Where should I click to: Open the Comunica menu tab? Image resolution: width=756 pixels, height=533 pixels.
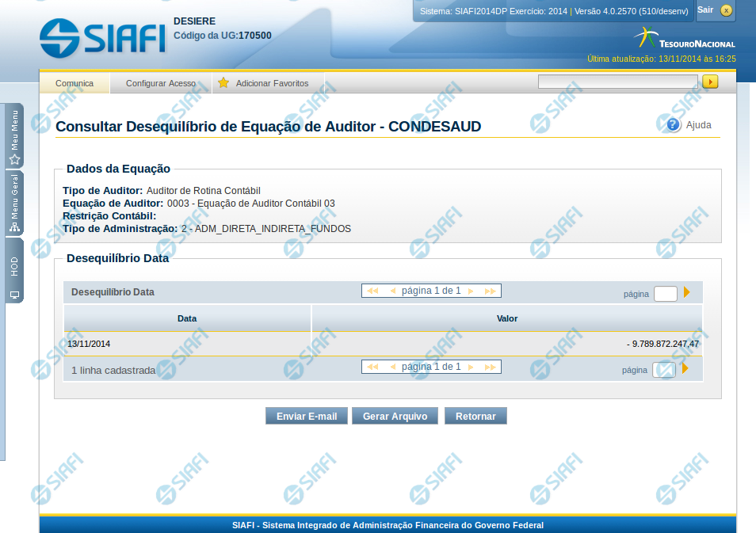[x=74, y=83]
